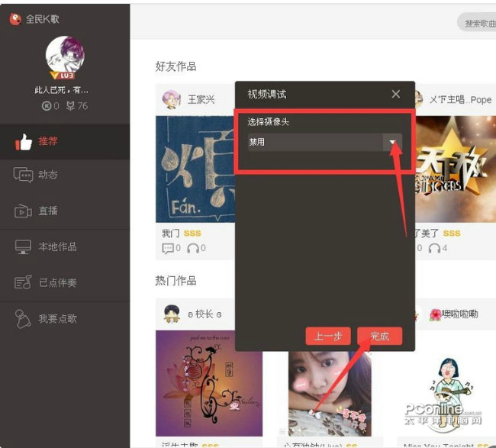Go to 直播 live broadcast section
The height and width of the screenshot is (448, 496).
click(65, 211)
